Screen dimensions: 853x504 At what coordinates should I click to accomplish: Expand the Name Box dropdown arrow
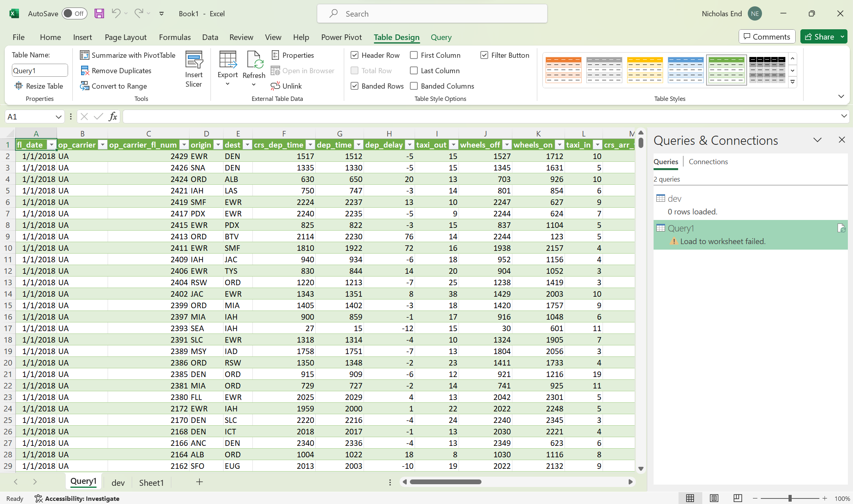pyautogui.click(x=58, y=117)
